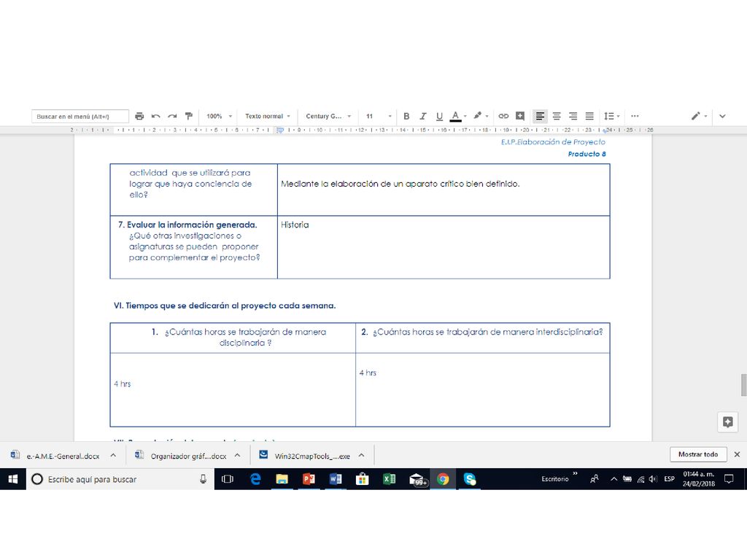This screenshot has height=560, width=747.
Task: Click the Historia table cell text
Action: [x=295, y=225]
